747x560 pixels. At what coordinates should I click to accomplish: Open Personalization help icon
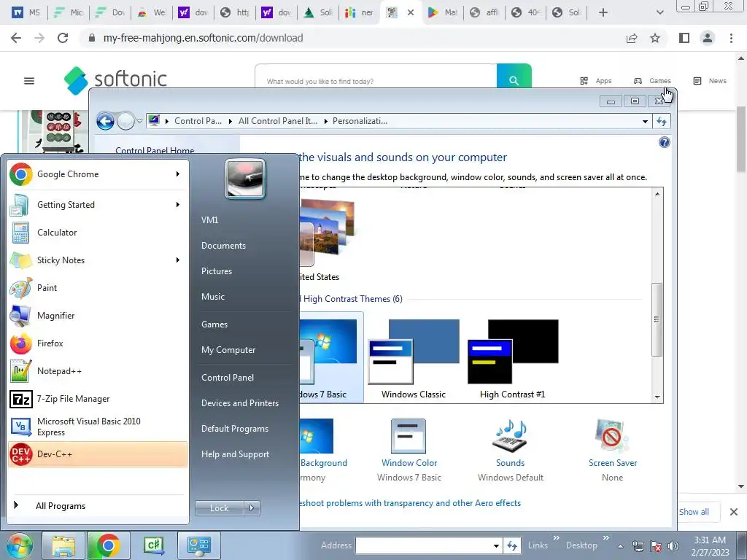point(664,142)
